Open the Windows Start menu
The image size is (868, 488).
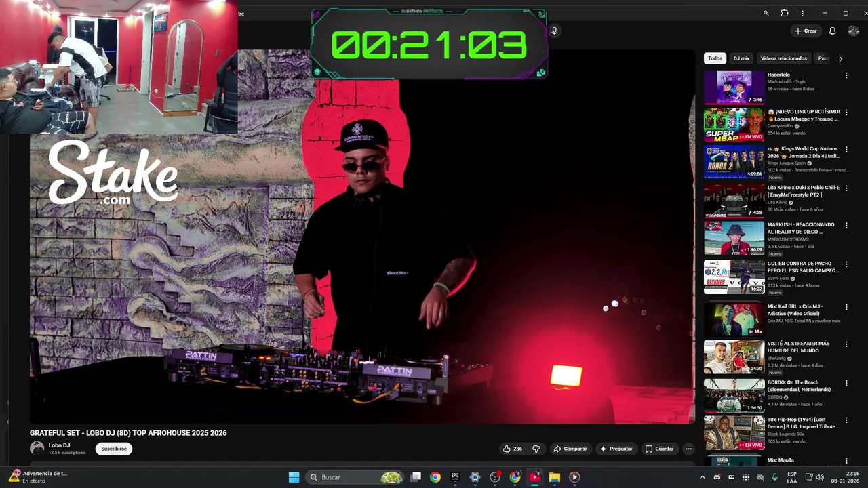(294, 477)
